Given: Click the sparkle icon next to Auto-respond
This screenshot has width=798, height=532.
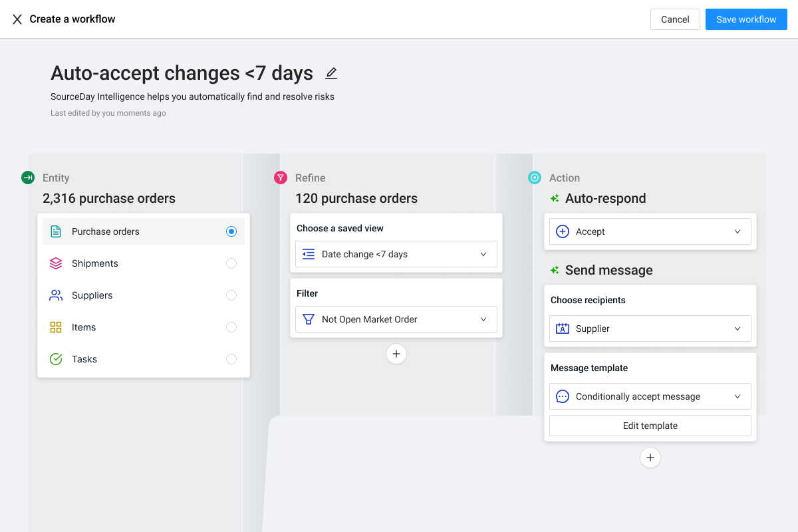Looking at the screenshot, I should tap(555, 198).
